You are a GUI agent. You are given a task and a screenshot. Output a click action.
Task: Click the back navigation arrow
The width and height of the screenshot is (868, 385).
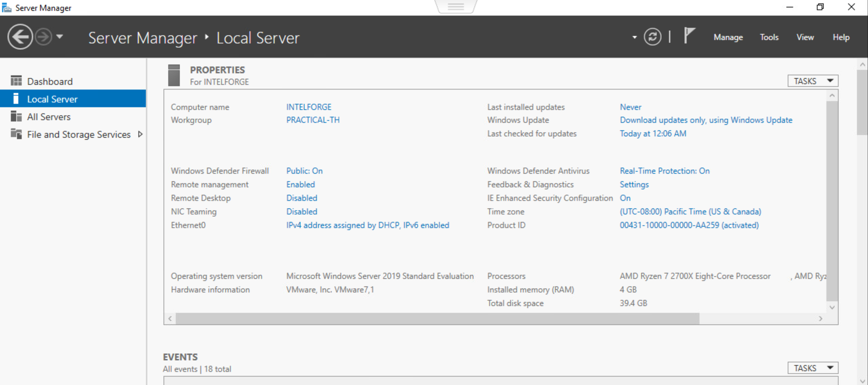coord(20,37)
